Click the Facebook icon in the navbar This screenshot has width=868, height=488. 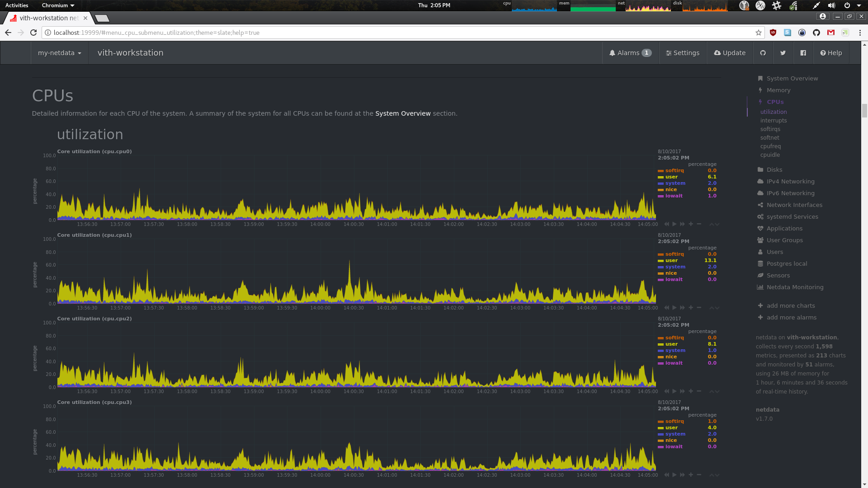coord(803,53)
